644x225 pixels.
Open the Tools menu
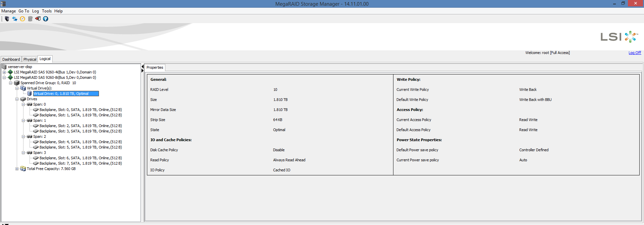click(x=47, y=11)
